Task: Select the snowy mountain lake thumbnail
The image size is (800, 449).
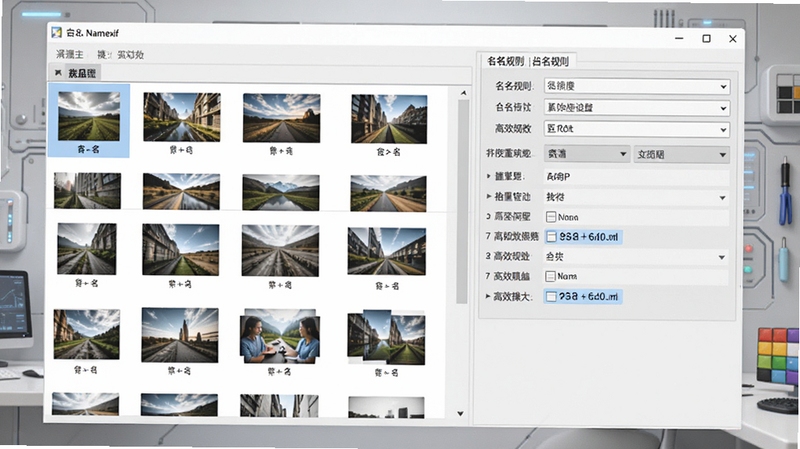Action: [x=281, y=193]
